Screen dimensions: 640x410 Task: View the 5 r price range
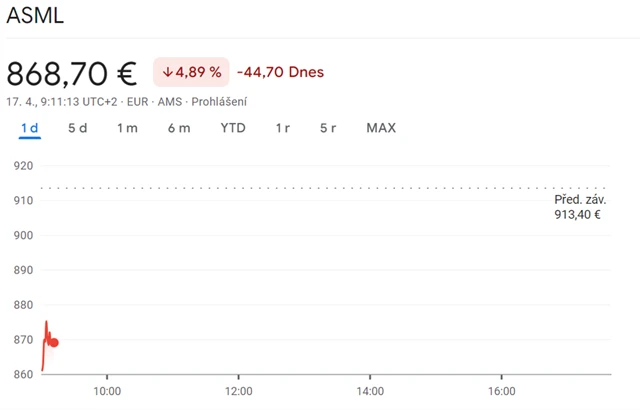328,128
